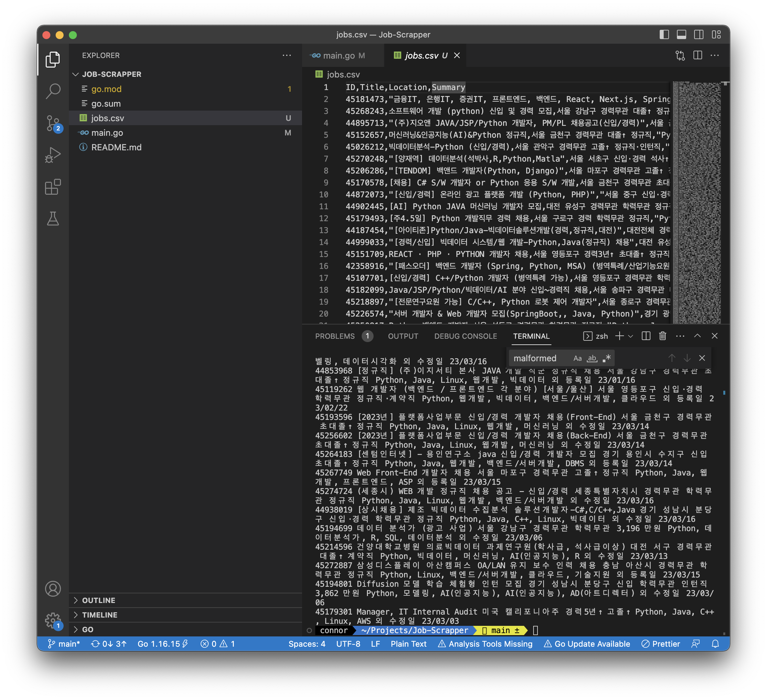
Task: Switch to the DEBUG CONSOLE panel tab
Action: [465, 336]
